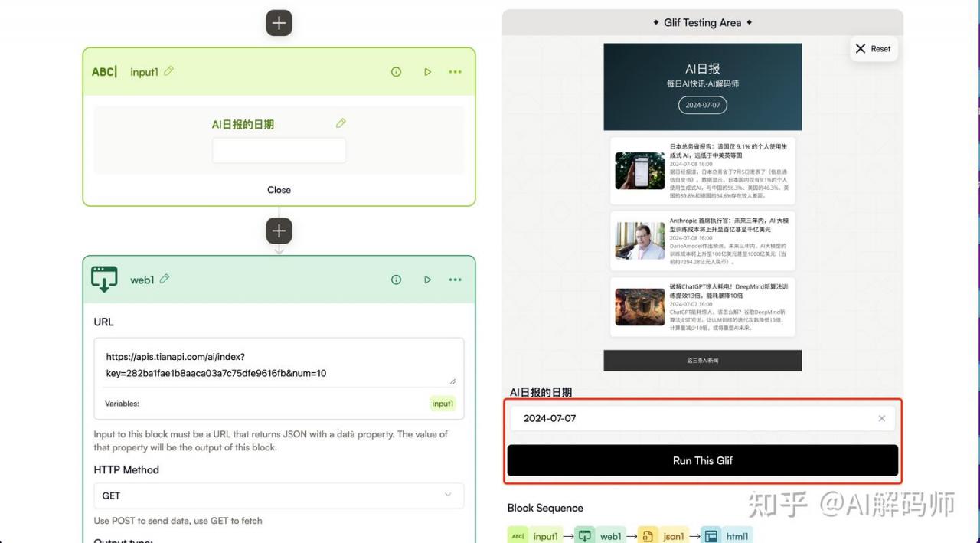Click the web fetcher icon of web1 block
The width and height of the screenshot is (980, 543).
pos(105,280)
